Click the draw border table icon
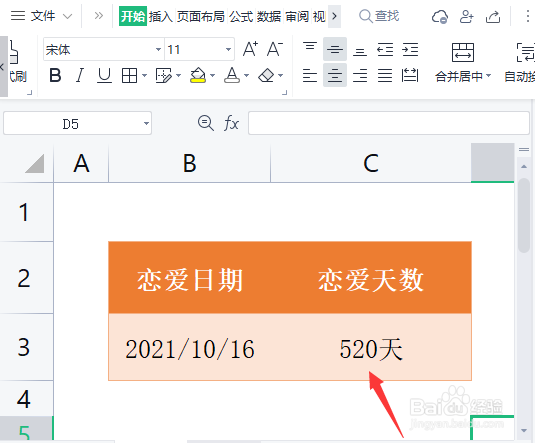This screenshot has height=443, width=535. pyautogui.click(x=163, y=75)
